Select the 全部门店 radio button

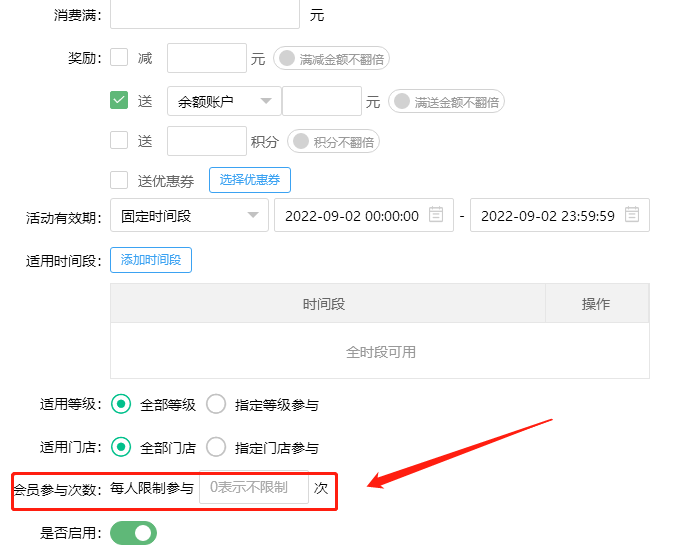click(121, 447)
